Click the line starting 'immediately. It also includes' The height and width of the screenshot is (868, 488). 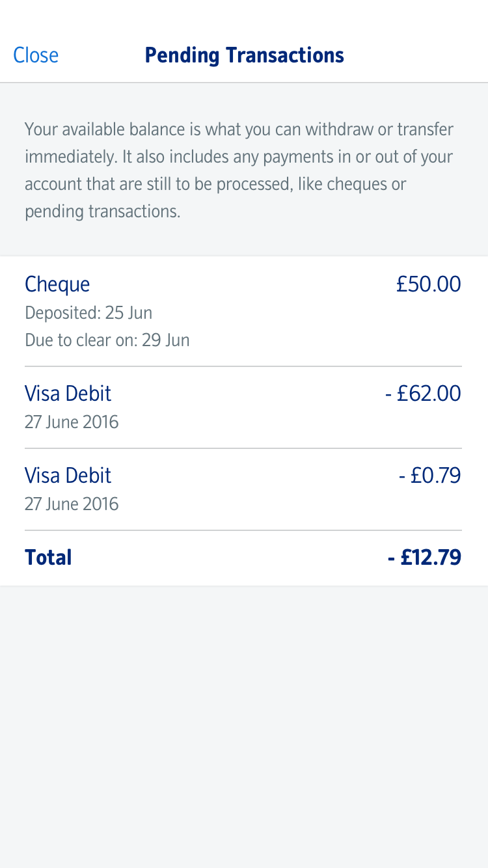[239, 157]
